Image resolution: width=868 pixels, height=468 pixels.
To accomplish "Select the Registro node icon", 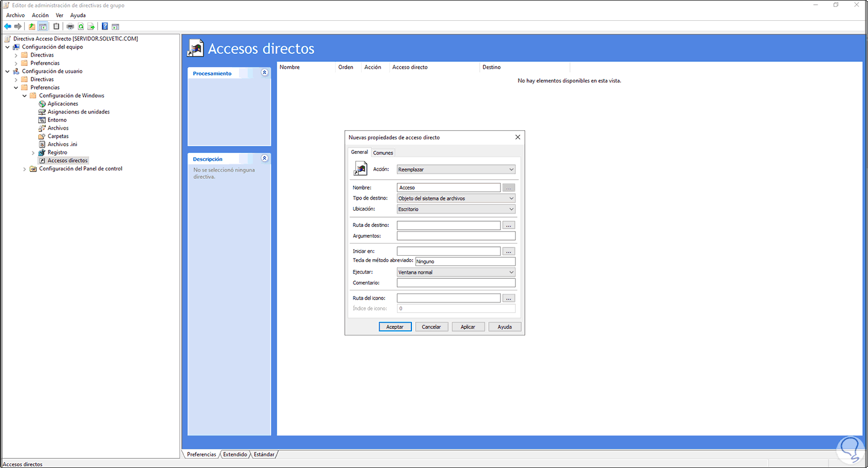I will pos(42,152).
